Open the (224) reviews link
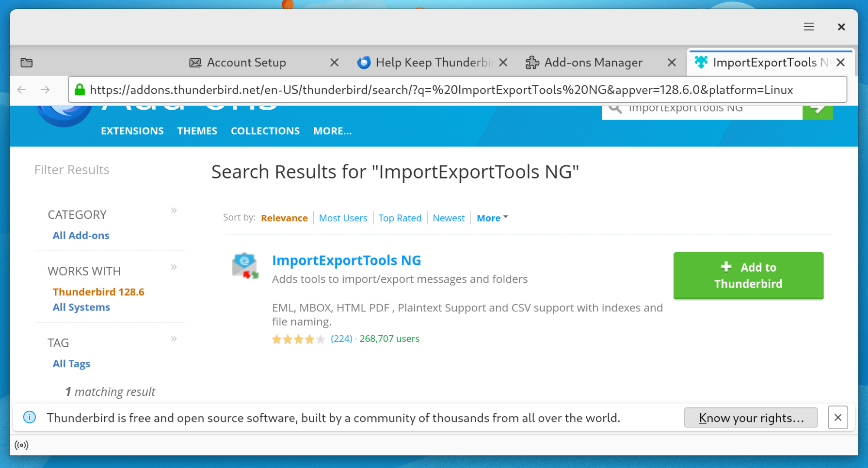 tap(341, 339)
